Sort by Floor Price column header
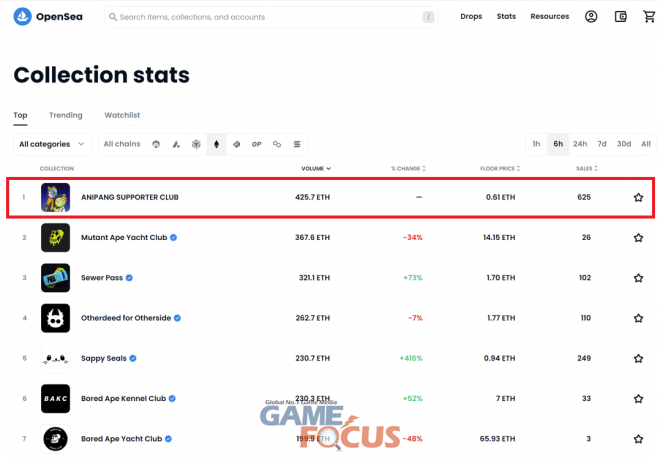This screenshot has height=461, width=660. (x=500, y=168)
